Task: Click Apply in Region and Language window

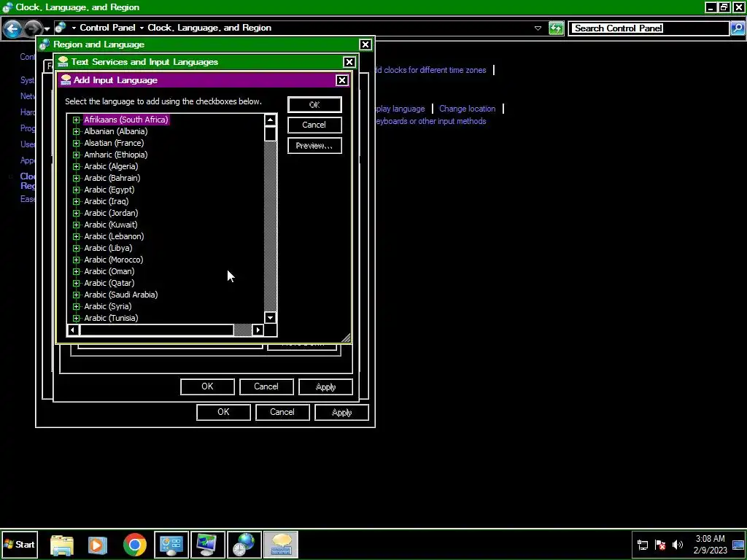Action: [x=341, y=413]
